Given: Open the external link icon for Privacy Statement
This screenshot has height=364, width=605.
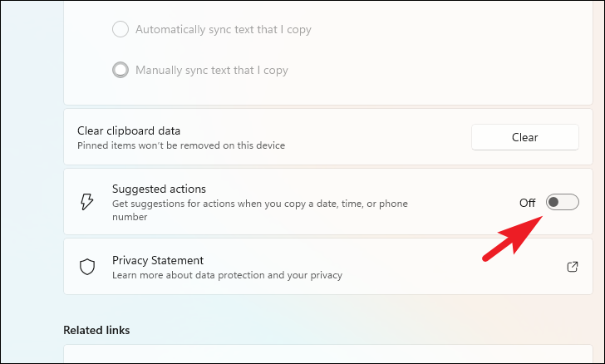Looking at the screenshot, I should coord(573,267).
